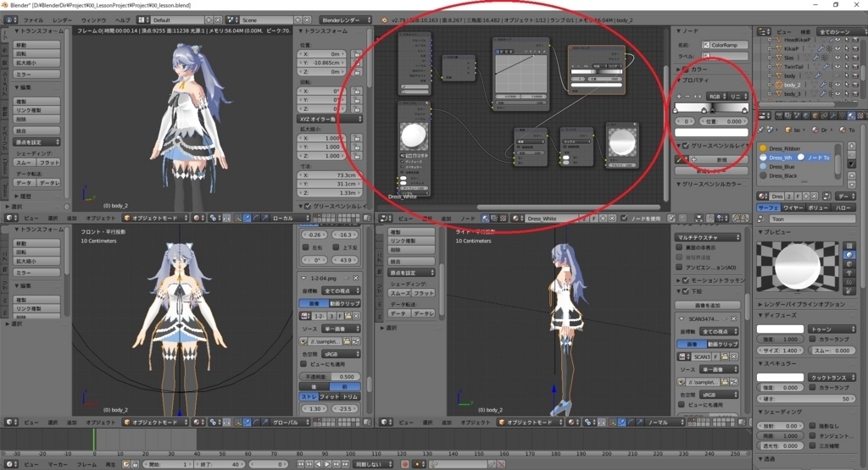Viewport: 868px width, 470px height.
Task: Open the ファイル menu in the top bar
Action: point(33,20)
